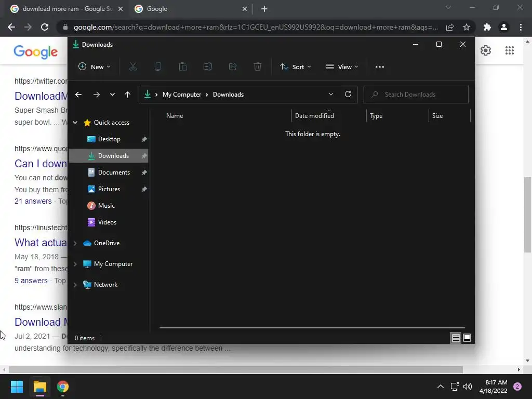Open recent locations dropdown chevron
This screenshot has height=399, width=532.
click(x=112, y=95)
